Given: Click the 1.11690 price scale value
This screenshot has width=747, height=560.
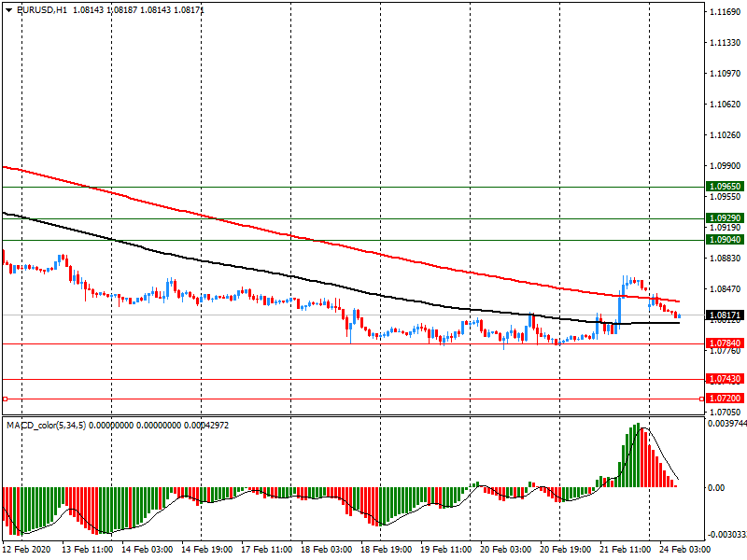Looking at the screenshot, I should click(x=726, y=12).
